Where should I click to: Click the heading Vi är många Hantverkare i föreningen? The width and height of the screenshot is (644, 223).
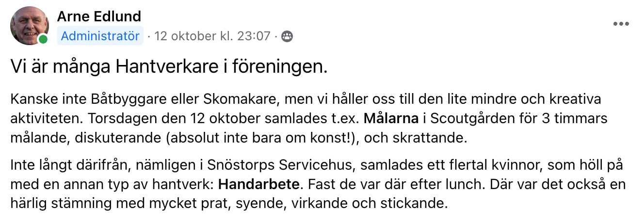click(169, 67)
